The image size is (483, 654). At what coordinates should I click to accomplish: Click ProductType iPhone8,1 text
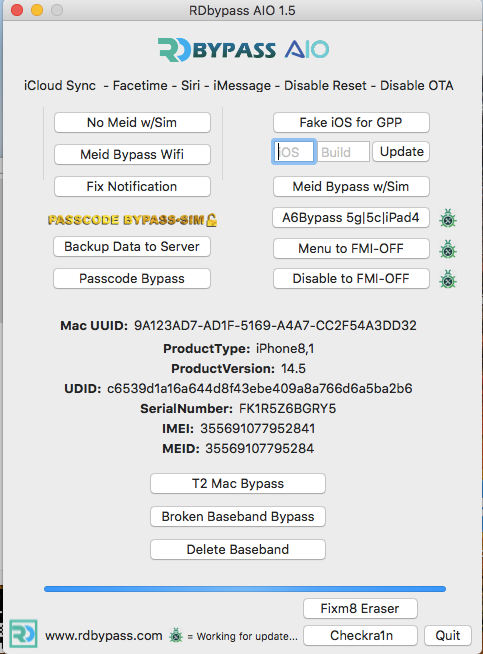tap(239, 349)
